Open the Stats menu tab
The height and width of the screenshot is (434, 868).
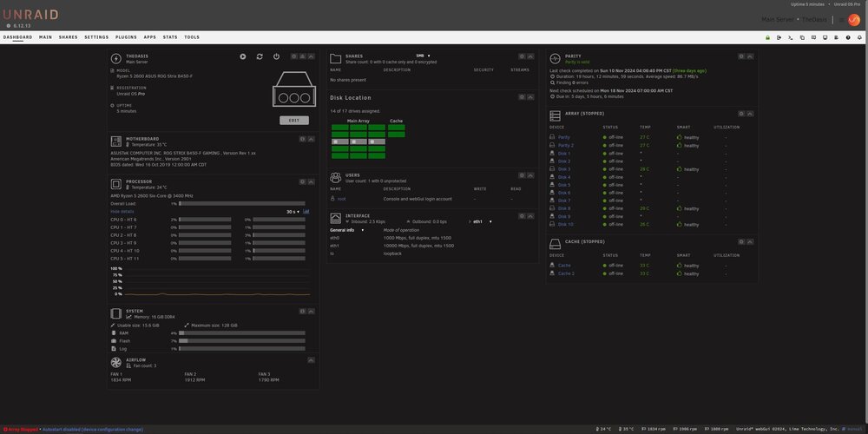coord(170,37)
